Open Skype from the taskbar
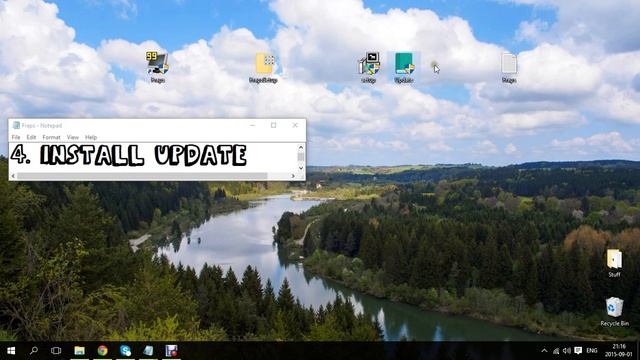 pos(125,351)
